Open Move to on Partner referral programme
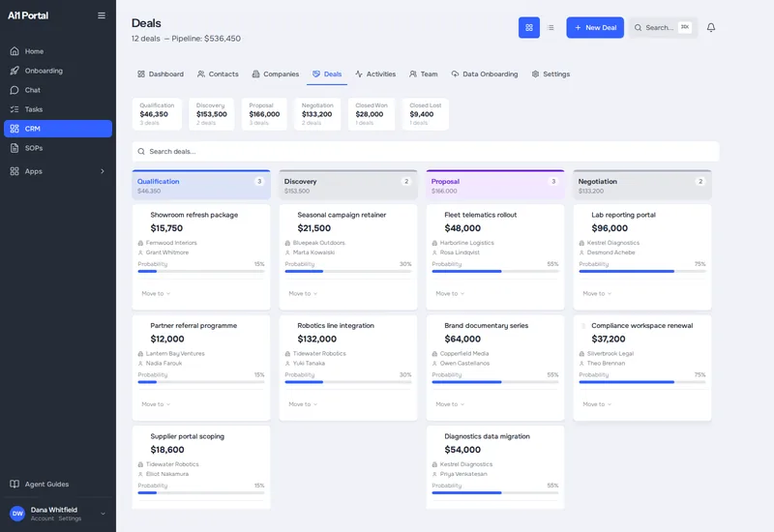The height and width of the screenshot is (532, 774). (156, 404)
